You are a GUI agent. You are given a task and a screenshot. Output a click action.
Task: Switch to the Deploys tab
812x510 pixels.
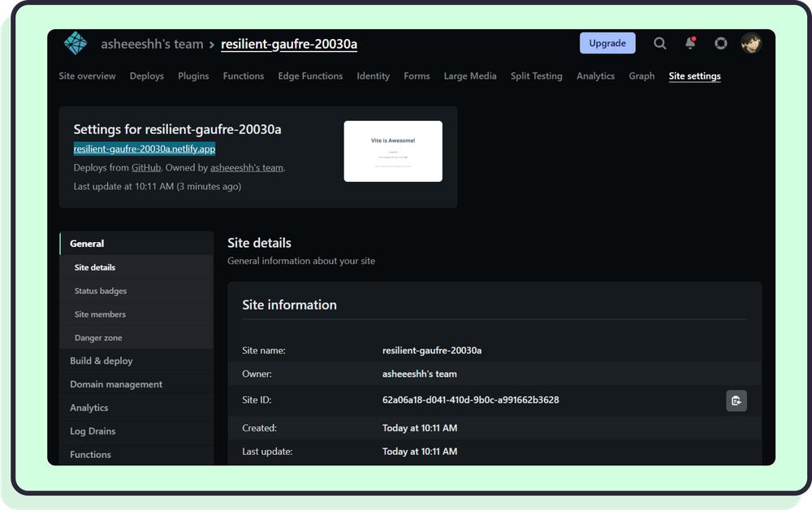147,76
